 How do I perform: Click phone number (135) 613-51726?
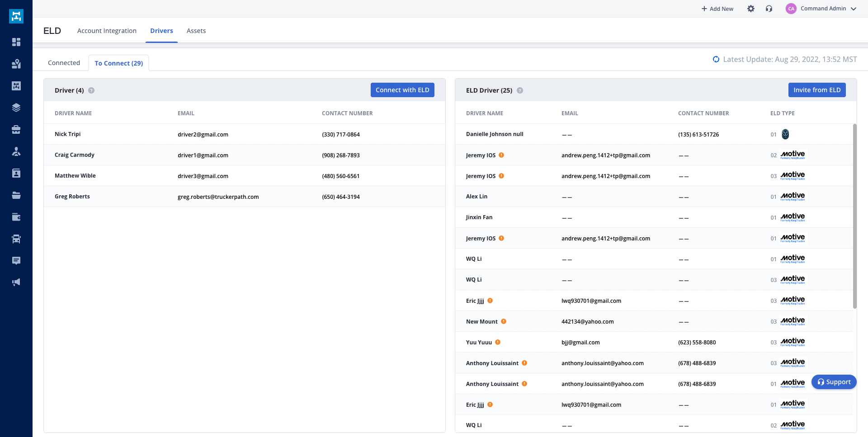[x=698, y=134]
